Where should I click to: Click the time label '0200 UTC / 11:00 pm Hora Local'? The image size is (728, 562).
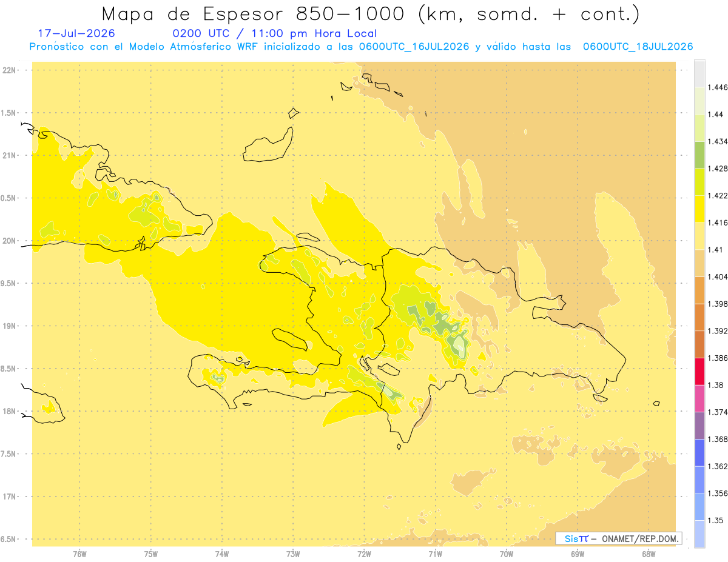tap(275, 34)
